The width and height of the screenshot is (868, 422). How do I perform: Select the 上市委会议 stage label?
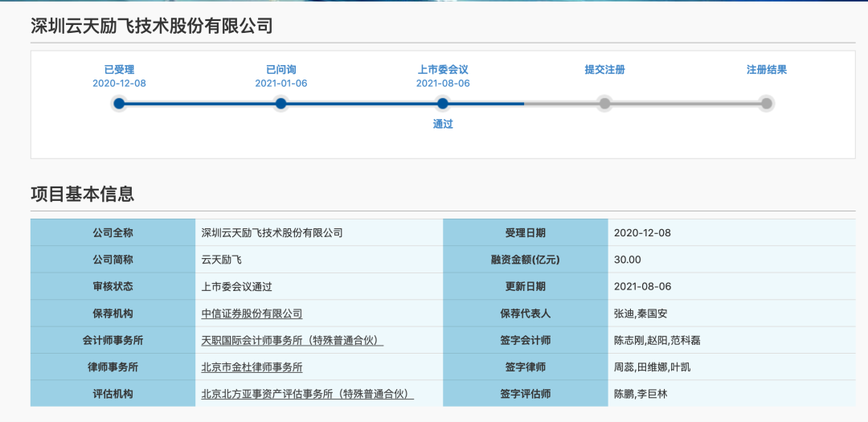(443, 70)
